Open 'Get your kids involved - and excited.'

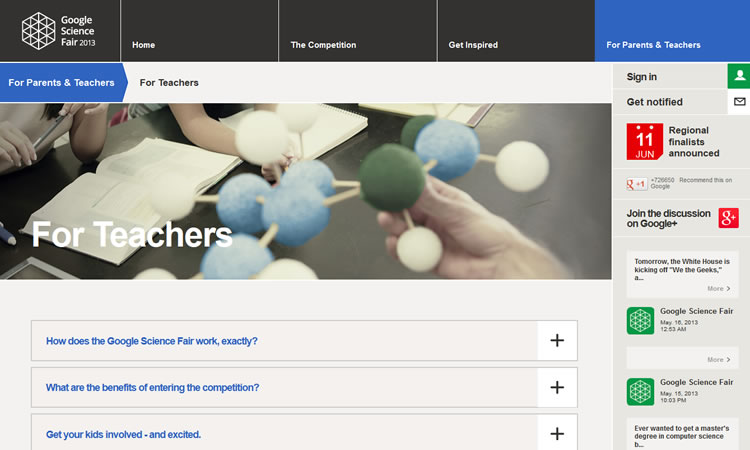click(123, 434)
